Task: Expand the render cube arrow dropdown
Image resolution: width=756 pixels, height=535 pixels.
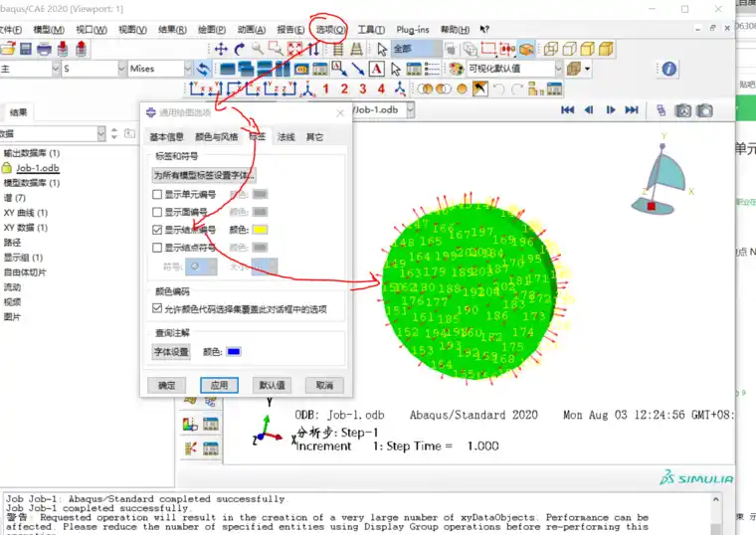Action: (587, 69)
